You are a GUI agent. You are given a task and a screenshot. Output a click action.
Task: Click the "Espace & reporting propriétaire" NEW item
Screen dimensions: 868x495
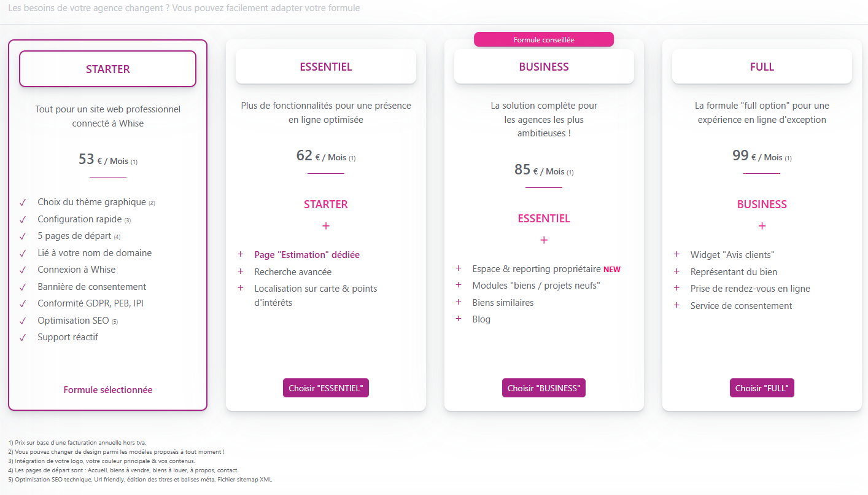[x=546, y=269]
